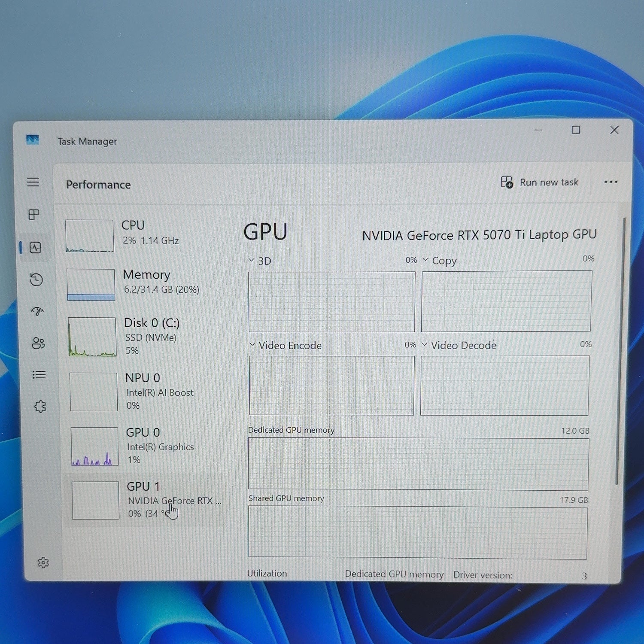Click the CPU mini graph thumbnail
This screenshot has width=644, height=644.
point(89,236)
